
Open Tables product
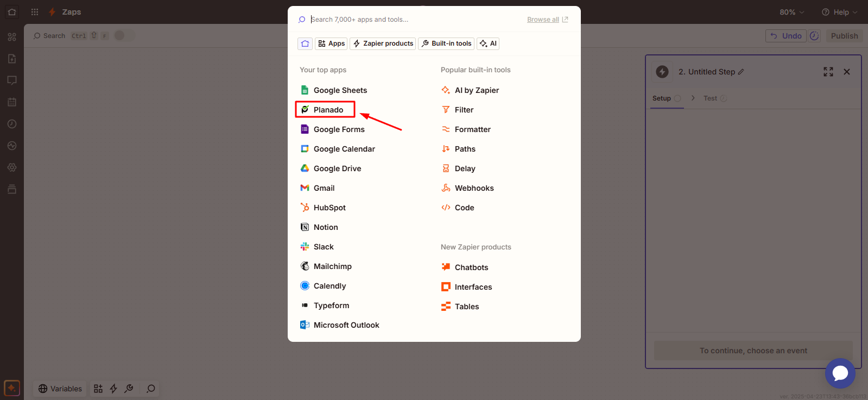tap(460, 307)
